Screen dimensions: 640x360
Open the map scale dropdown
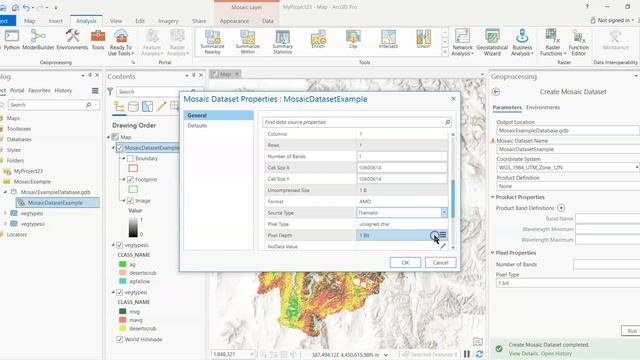[x=252, y=354]
